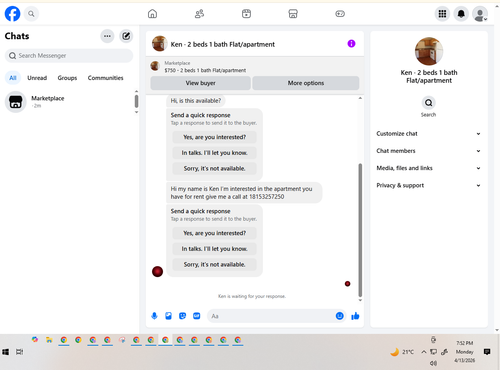500x370 pixels.
Task: Go to the Home feed icon
Action: (x=152, y=14)
